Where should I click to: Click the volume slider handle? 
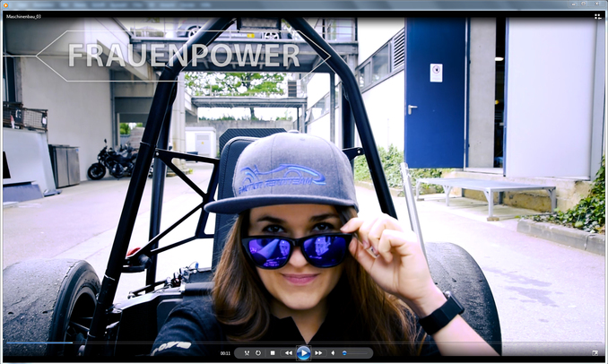click(x=345, y=353)
